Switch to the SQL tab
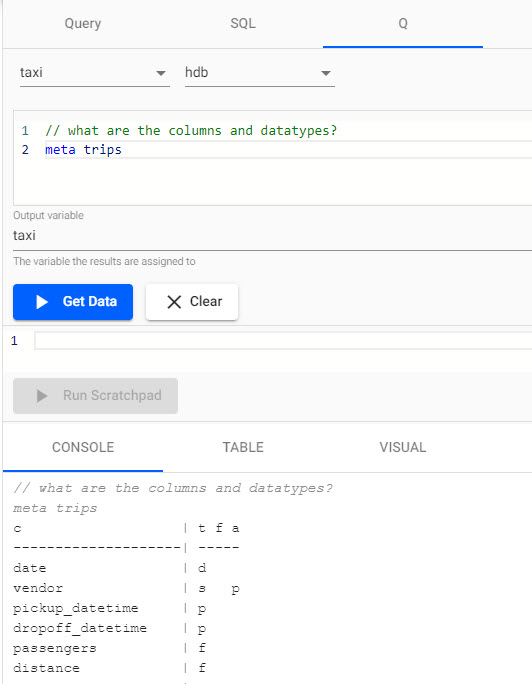Image resolution: width=532 pixels, height=684 pixels. [243, 24]
